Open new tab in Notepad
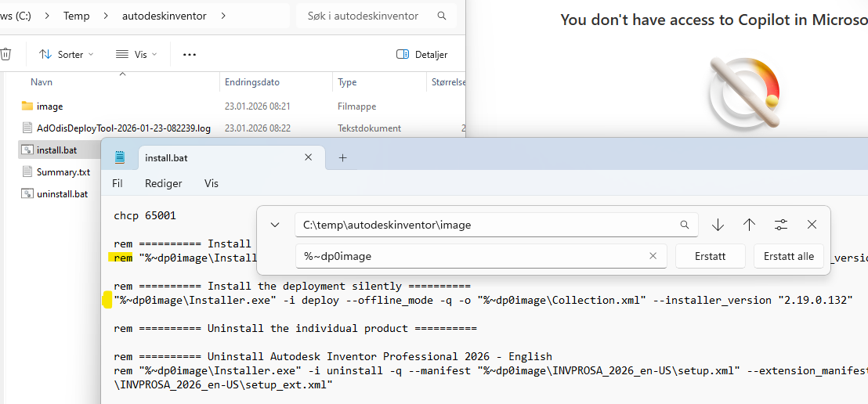Image resolution: width=868 pixels, height=404 pixels. pyautogui.click(x=342, y=157)
